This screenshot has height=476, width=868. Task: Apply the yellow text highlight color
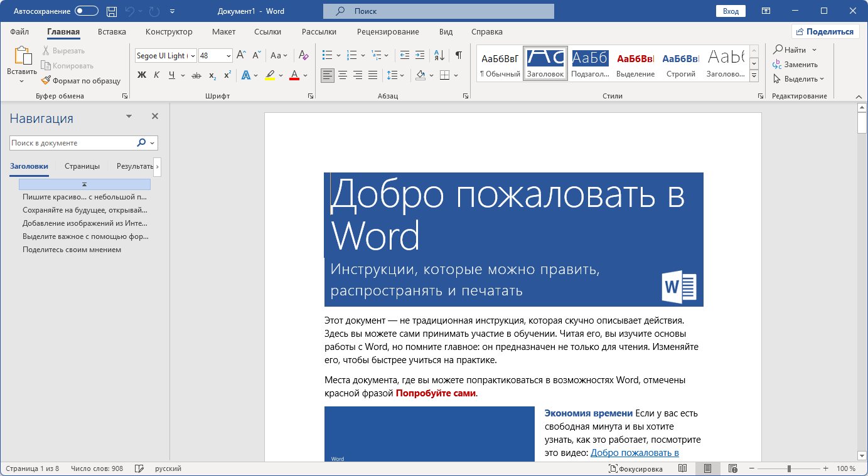click(270, 75)
